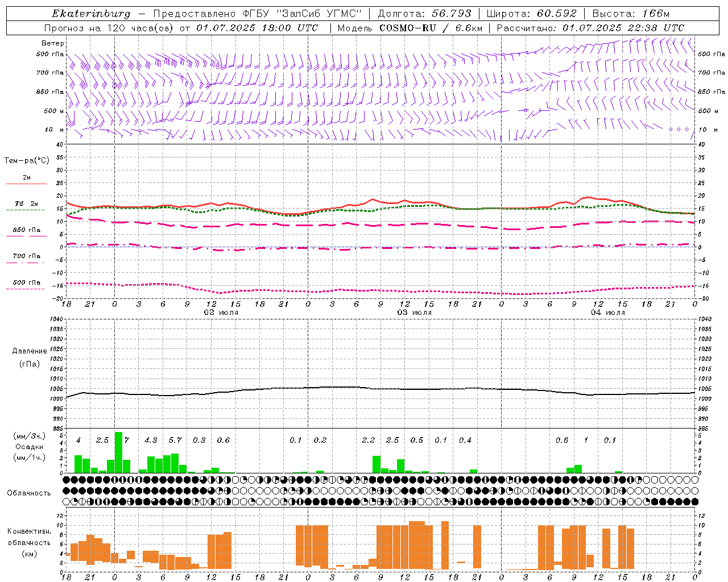The width and height of the screenshot is (728, 582).
Task: Click the "Ekaterinburg" station title
Action: [x=91, y=14]
